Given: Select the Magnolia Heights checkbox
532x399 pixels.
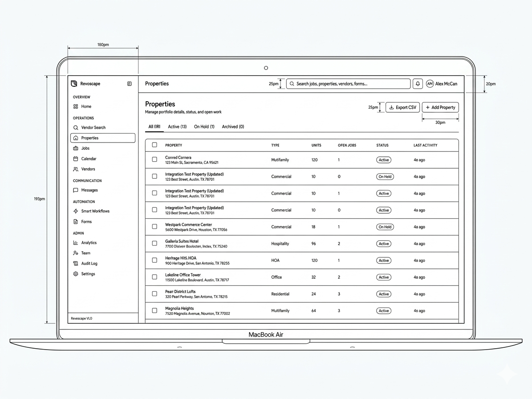Looking at the screenshot, I should pyautogui.click(x=155, y=310).
